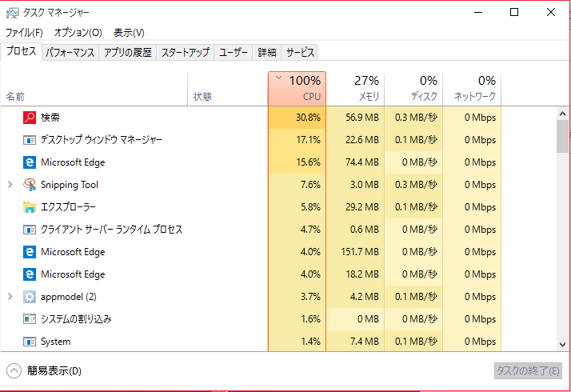
Task: Sort by the 状態 column header
Action: [228, 90]
